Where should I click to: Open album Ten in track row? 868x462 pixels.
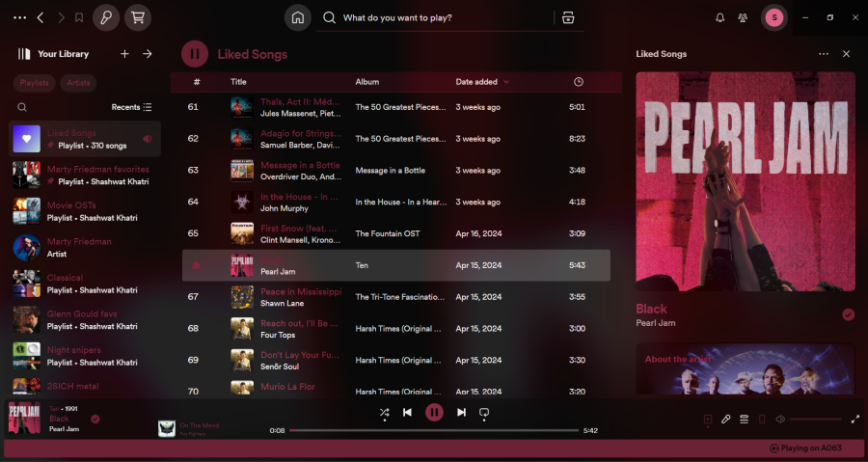362,265
